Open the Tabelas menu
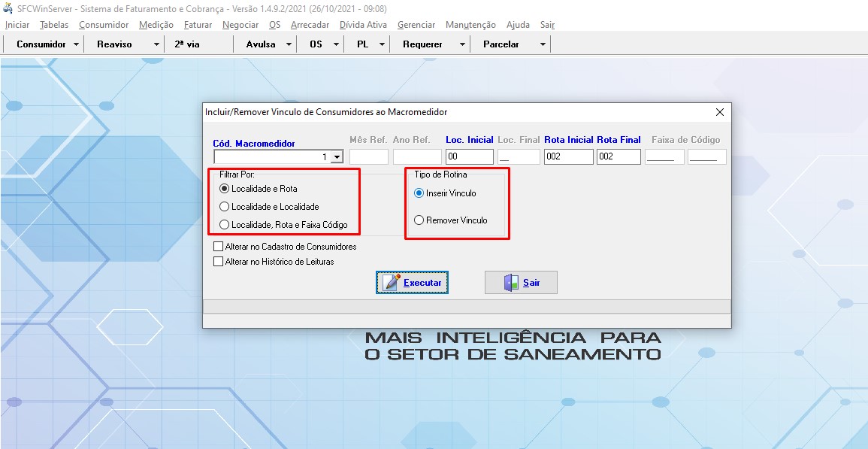This screenshot has height=449, width=868. click(53, 24)
